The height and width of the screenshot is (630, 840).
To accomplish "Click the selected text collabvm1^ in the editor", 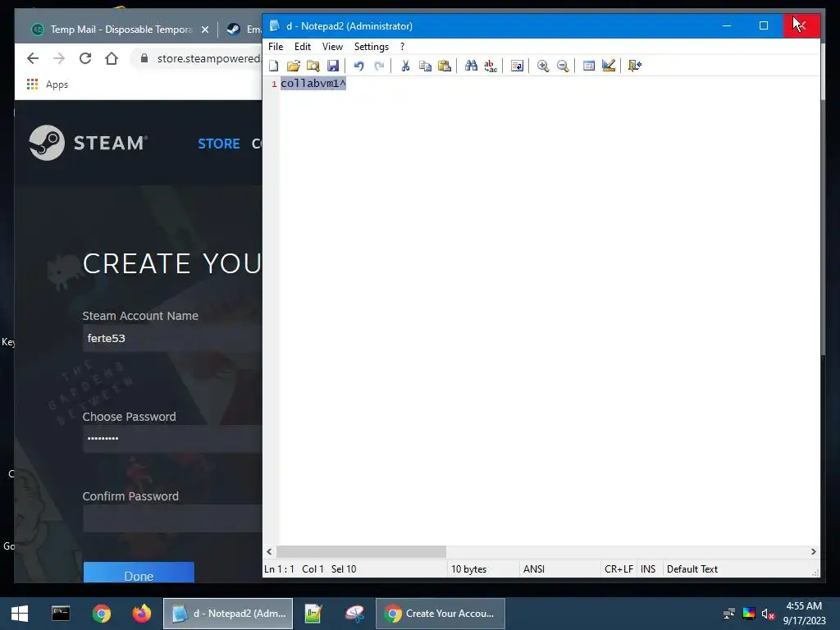I will pyautogui.click(x=313, y=84).
